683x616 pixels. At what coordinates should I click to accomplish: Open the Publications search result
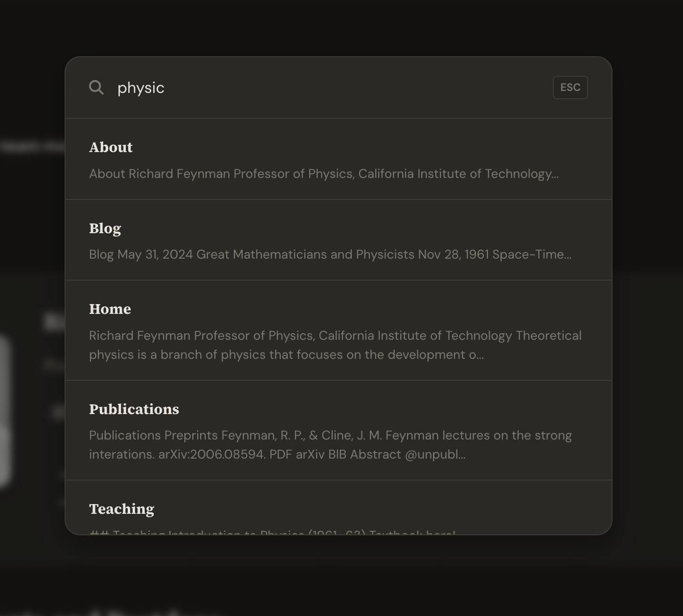339,430
